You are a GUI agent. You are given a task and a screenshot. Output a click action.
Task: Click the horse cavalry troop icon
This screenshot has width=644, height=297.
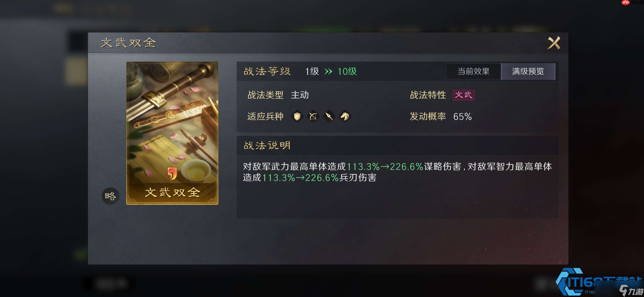pos(345,117)
